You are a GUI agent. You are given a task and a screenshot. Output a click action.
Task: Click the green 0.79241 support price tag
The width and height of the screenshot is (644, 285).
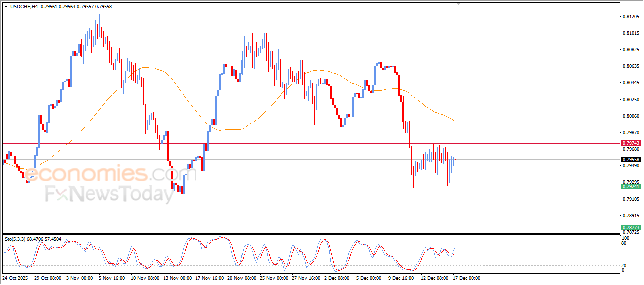coord(631,187)
